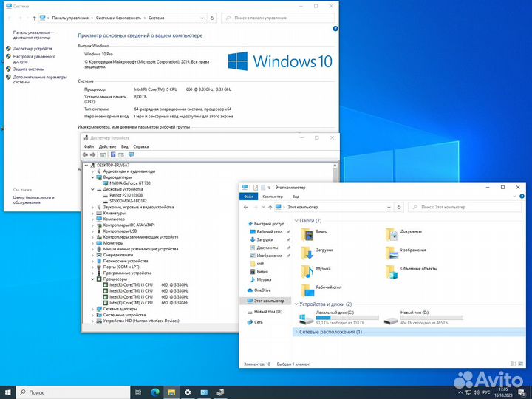Image resolution: width=532 pixels, height=399 pixels.
Task: Open the Изображения folder icon
Action: (x=392, y=253)
